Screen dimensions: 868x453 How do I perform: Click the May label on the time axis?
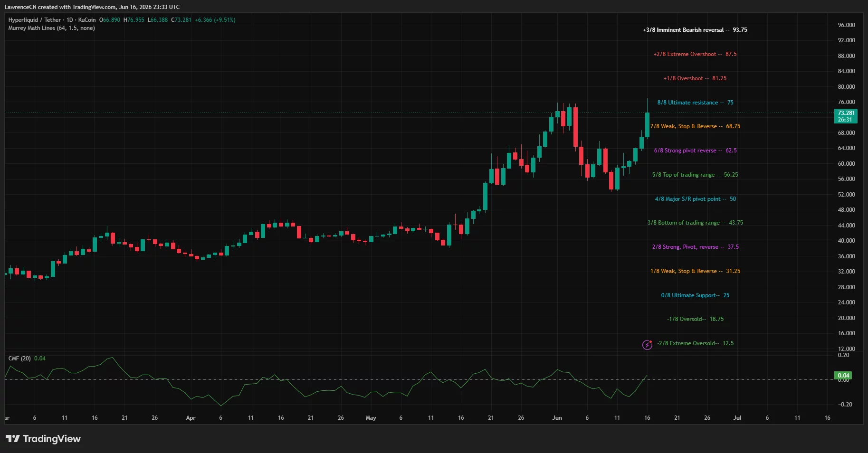tap(371, 418)
